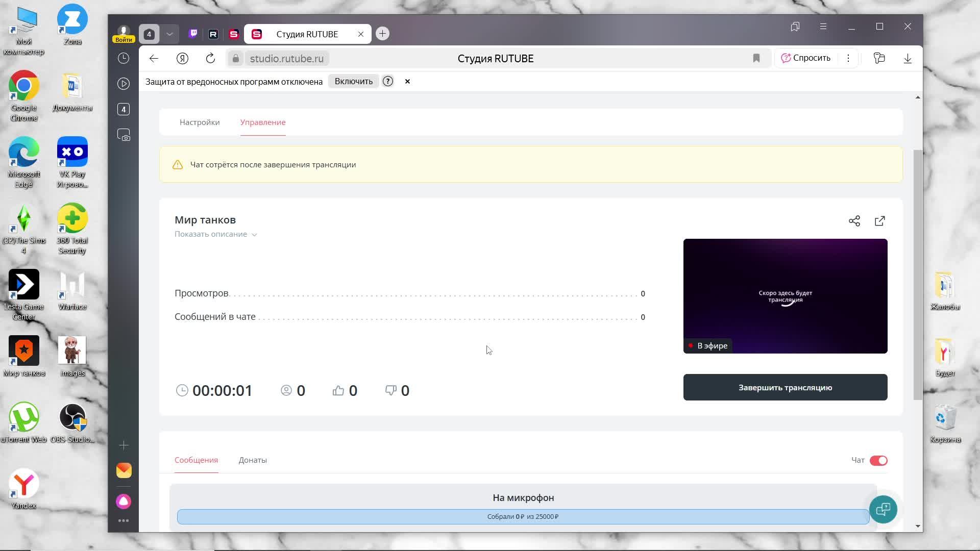Screen dimensions: 980x551
Task: Open the Сообщения tab
Action: tap(196, 460)
